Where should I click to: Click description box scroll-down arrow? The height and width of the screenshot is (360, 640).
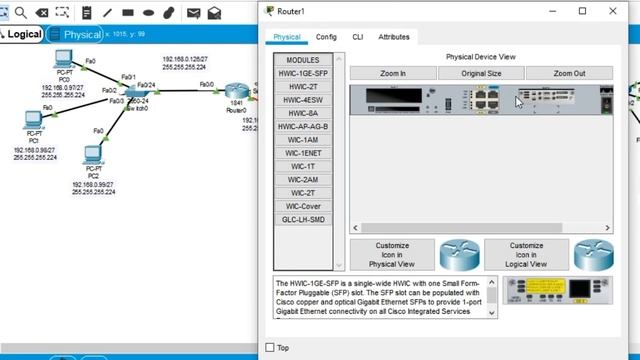click(x=492, y=313)
